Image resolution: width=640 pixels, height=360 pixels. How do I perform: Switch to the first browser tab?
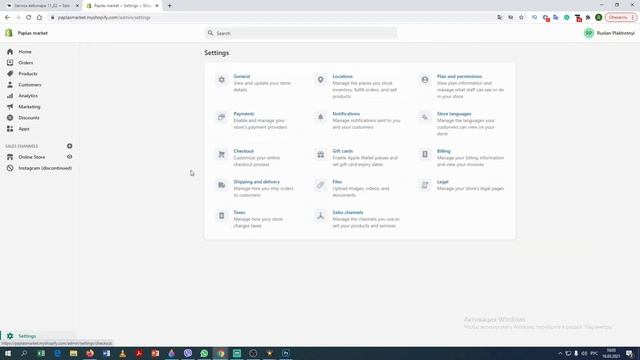pyautogui.click(x=41, y=6)
